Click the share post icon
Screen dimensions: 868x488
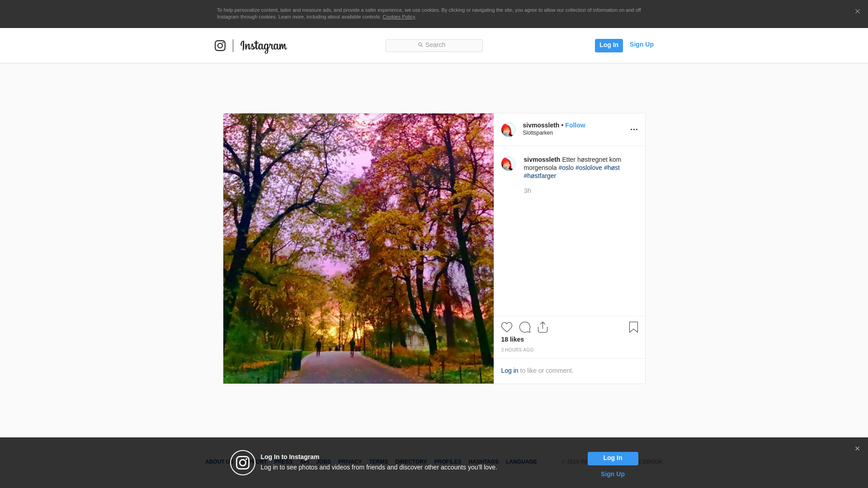(x=542, y=327)
